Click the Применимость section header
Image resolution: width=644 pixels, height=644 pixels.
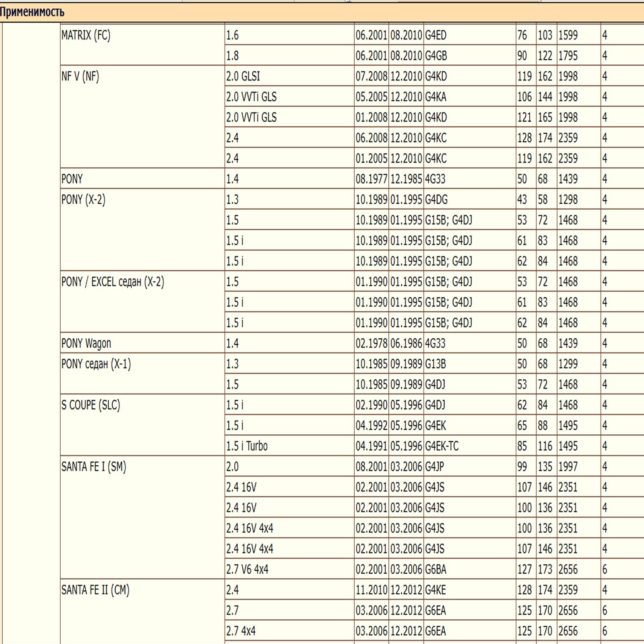click(32, 12)
